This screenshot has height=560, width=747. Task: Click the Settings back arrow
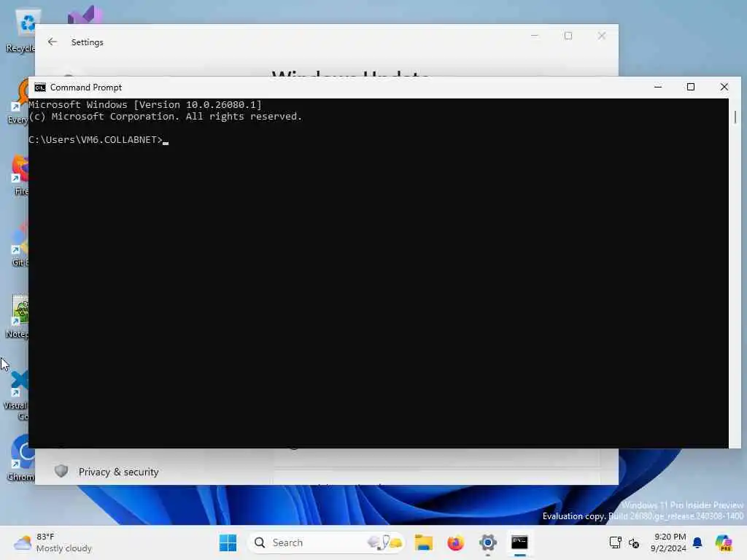pyautogui.click(x=53, y=42)
